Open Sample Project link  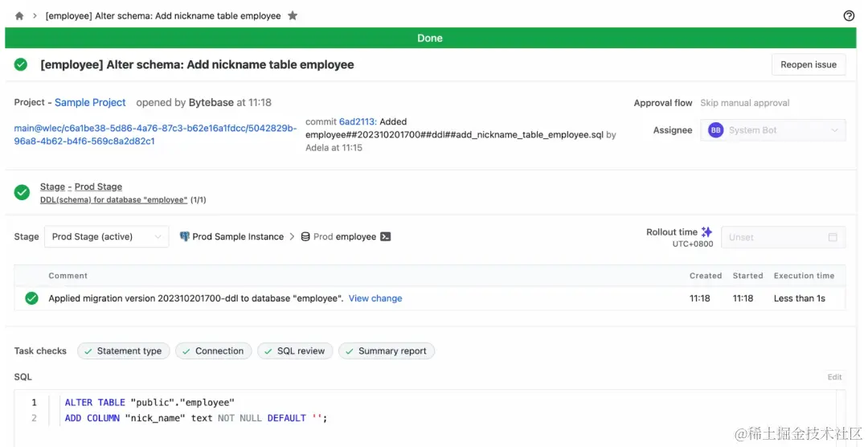coord(90,102)
